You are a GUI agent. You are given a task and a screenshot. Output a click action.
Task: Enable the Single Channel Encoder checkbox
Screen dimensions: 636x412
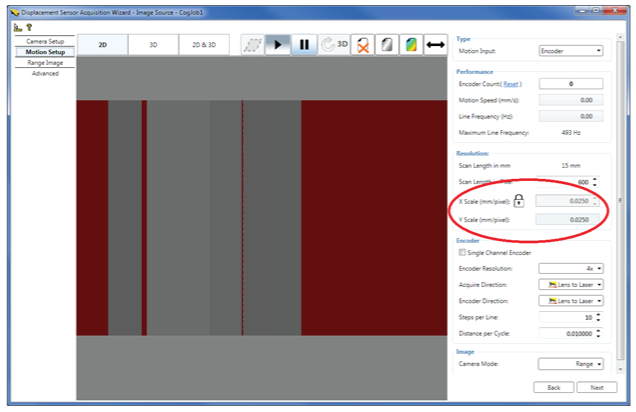[462, 252]
